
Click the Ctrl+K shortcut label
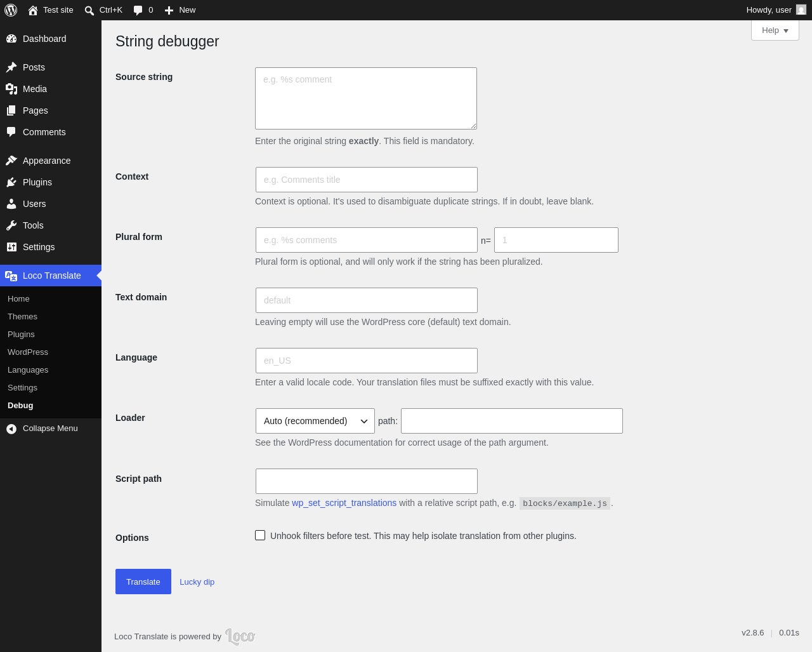click(x=111, y=10)
